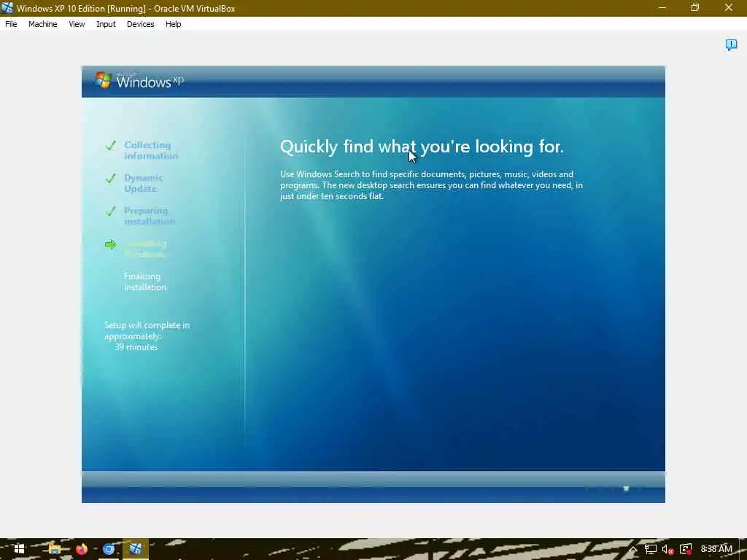This screenshot has width=747, height=560.
Task: Click the Dynamic Update step text
Action: point(144,183)
